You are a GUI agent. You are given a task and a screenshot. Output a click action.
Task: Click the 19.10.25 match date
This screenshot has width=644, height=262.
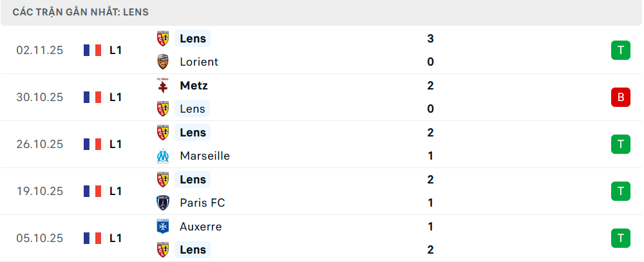[40, 191]
